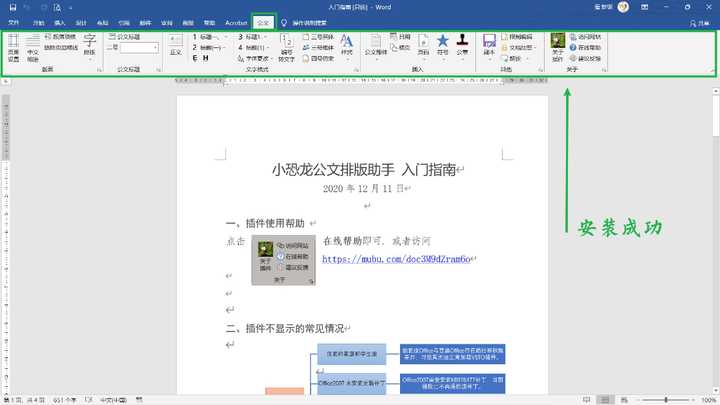Click the top small button in 功能 group

[x=517, y=37]
